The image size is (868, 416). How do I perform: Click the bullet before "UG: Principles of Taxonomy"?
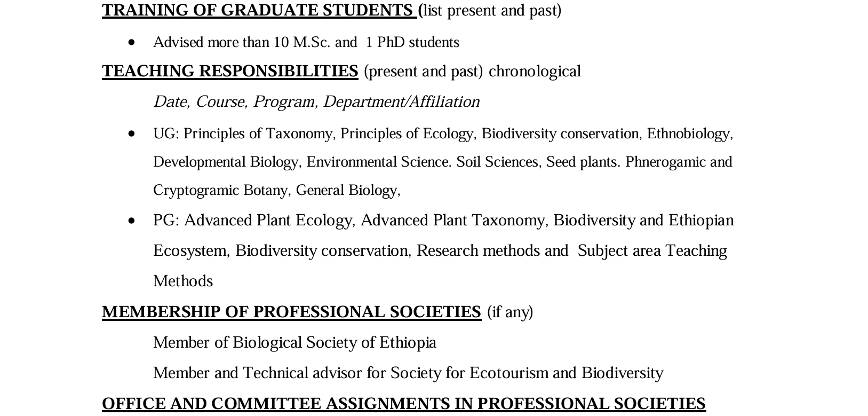click(x=132, y=134)
